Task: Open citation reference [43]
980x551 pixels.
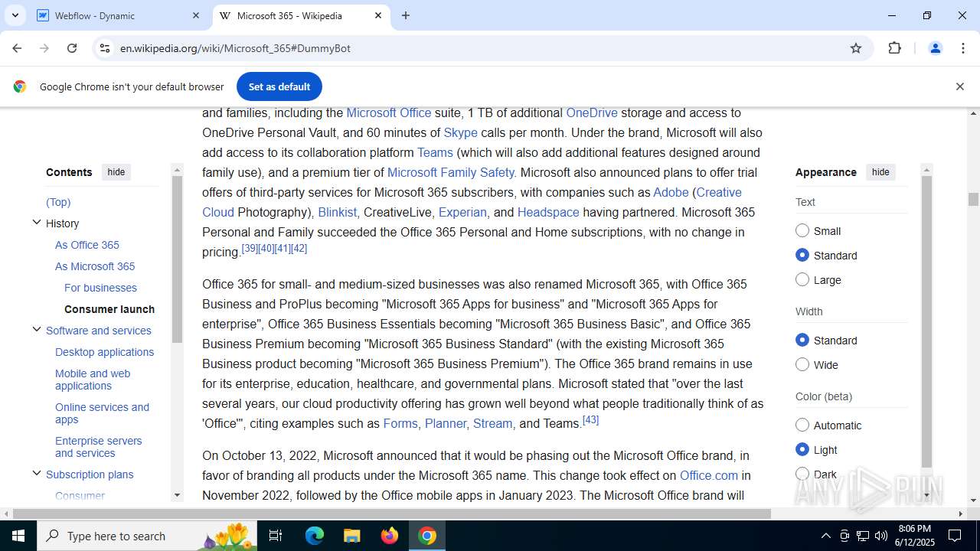Action: point(590,419)
